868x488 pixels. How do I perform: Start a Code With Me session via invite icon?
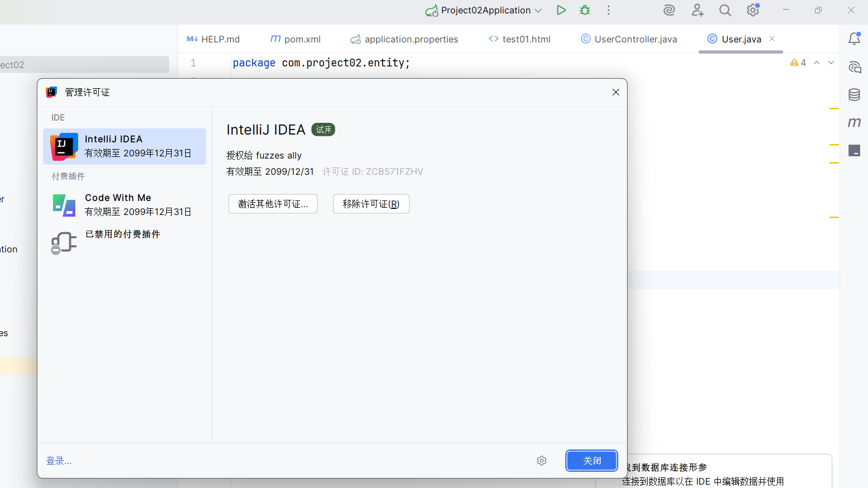(x=697, y=10)
